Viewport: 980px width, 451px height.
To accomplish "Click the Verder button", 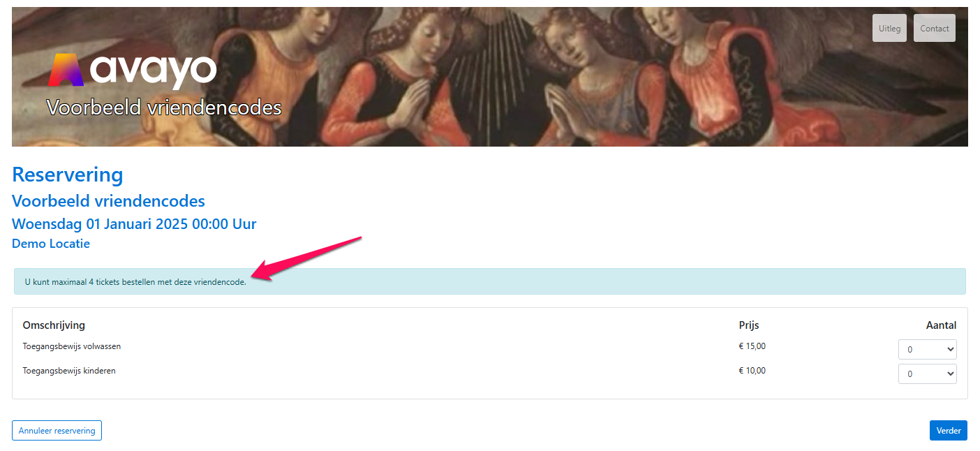I will click(x=949, y=431).
